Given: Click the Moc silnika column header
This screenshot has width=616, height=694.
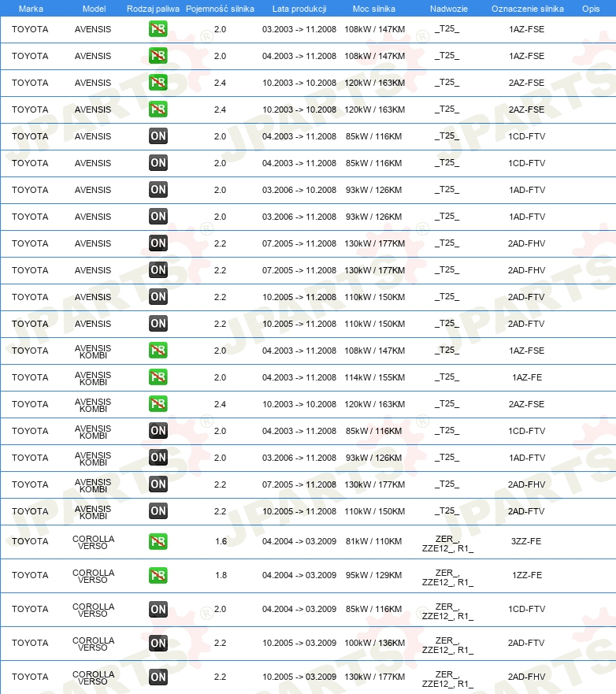Looking at the screenshot, I should point(374,9).
